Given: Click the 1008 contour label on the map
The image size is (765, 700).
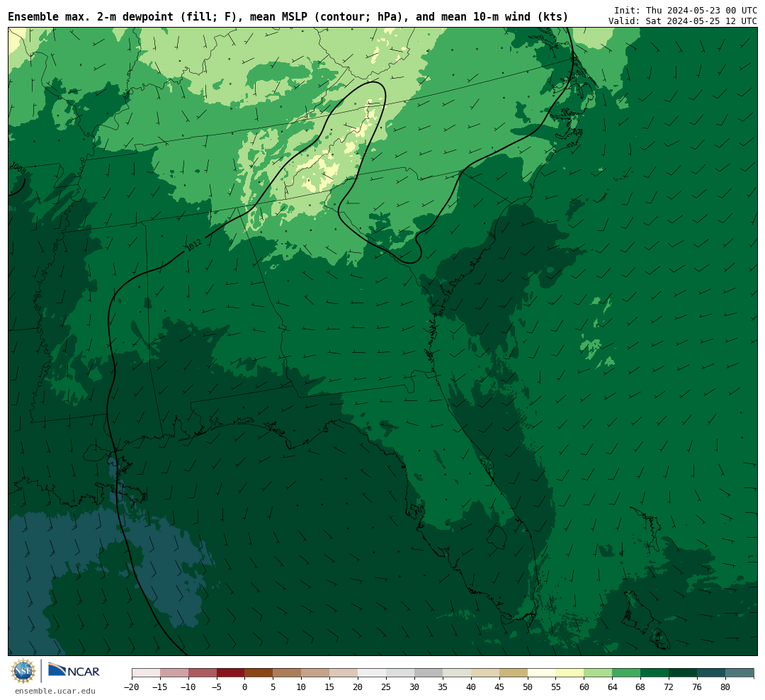Looking at the screenshot, I should point(18,168).
